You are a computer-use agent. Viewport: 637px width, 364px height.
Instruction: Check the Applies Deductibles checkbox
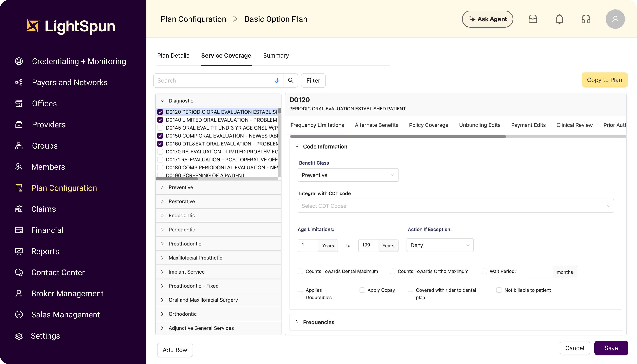click(x=300, y=294)
